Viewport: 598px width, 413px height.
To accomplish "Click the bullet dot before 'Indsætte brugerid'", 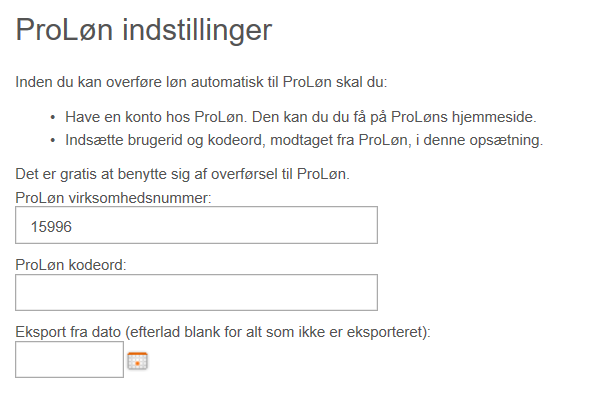I will (x=53, y=141).
